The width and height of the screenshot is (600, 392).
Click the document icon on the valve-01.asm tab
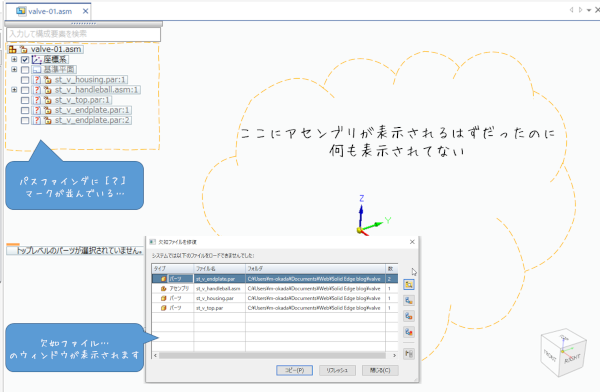point(21,11)
